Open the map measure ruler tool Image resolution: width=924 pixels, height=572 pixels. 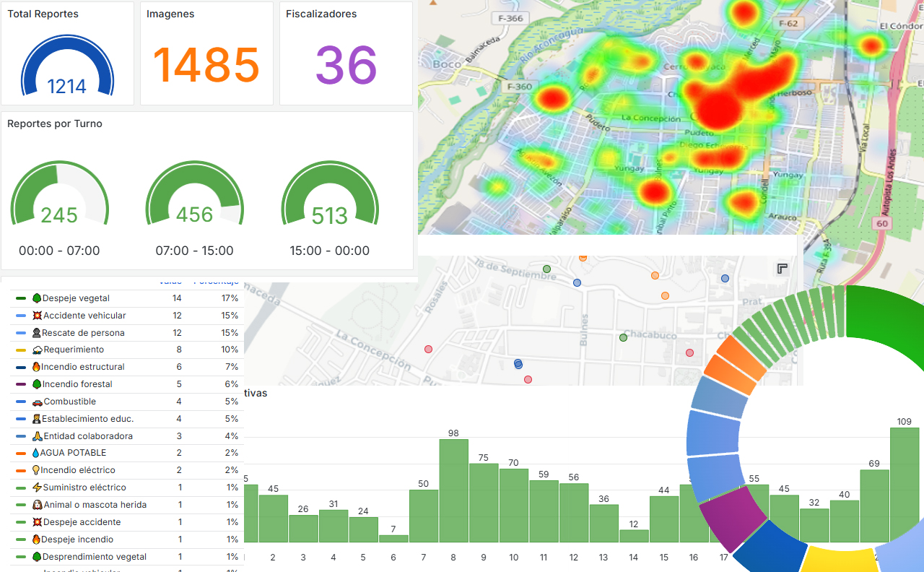pos(782,269)
